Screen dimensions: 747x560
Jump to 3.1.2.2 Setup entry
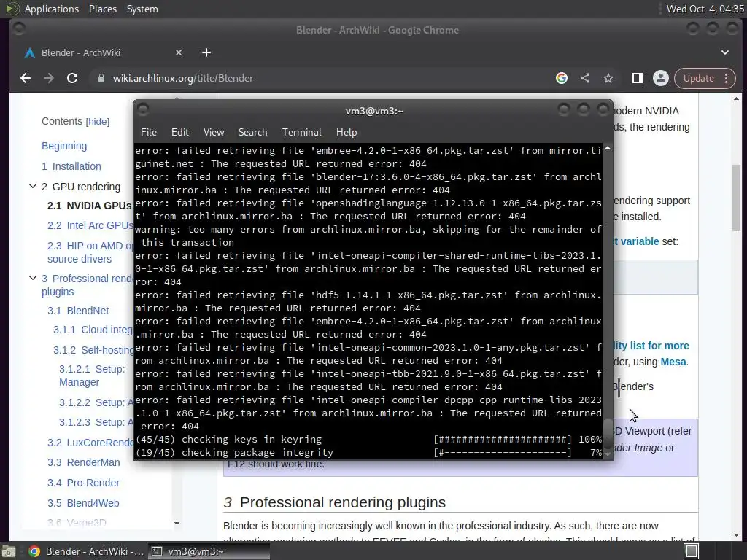coord(96,402)
